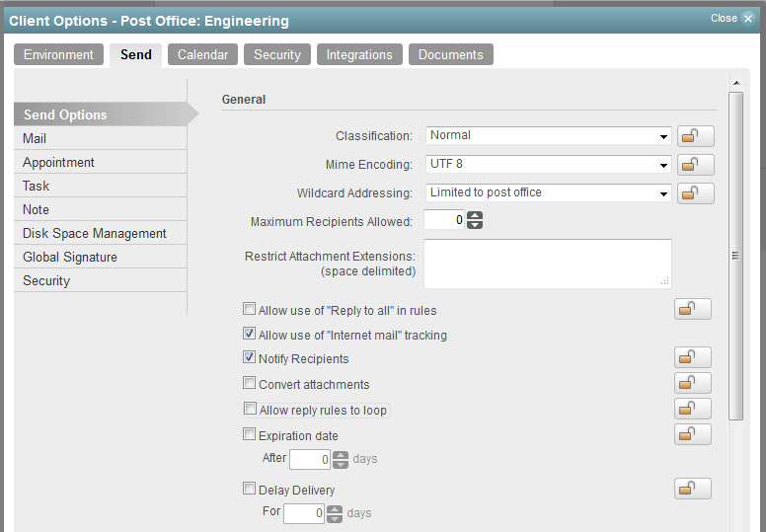Open the Wildcard Addressing dropdown
The height and width of the screenshot is (532, 766).
tap(549, 193)
